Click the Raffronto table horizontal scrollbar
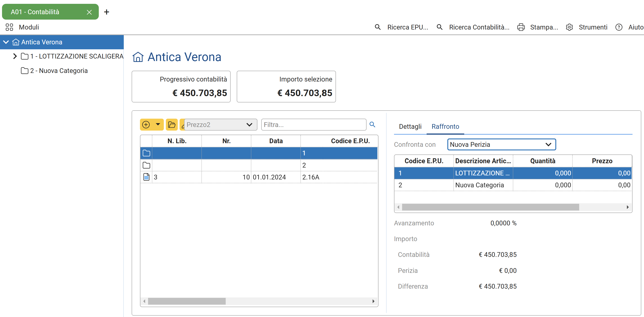The width and height of the screenshot is (644, 317). coord(490,207)
